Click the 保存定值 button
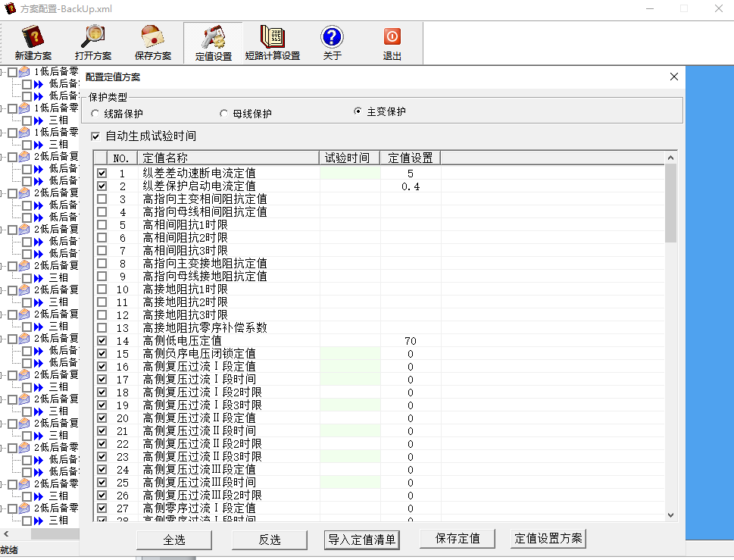The image size is (734, 560). pos(457,539)
